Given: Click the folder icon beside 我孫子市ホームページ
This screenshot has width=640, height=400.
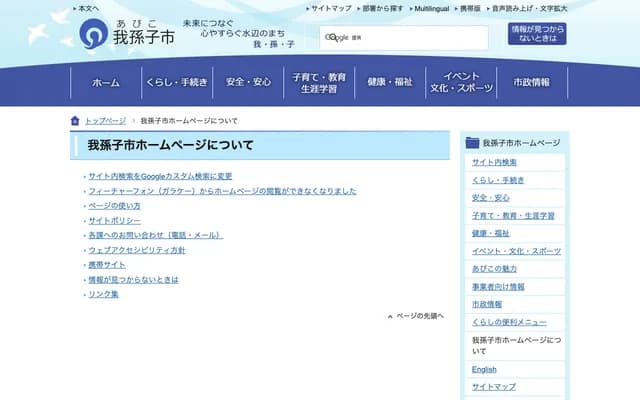Looking at the screenshot, I should (472, 143).
